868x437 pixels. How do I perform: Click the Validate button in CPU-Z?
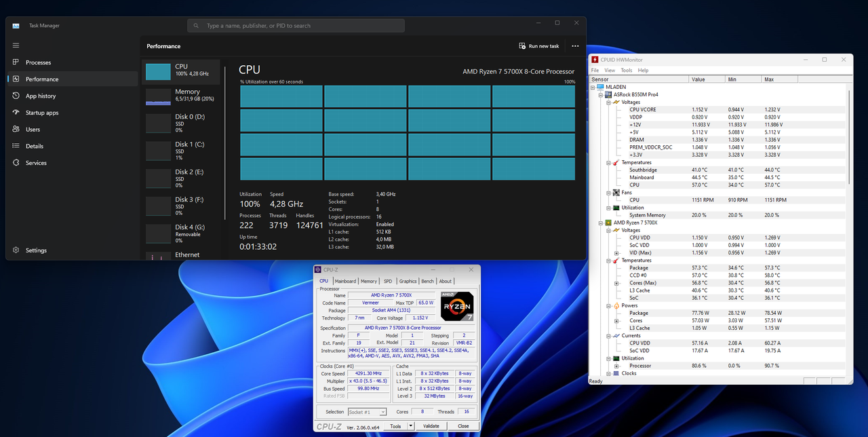(x=431, y=426)
